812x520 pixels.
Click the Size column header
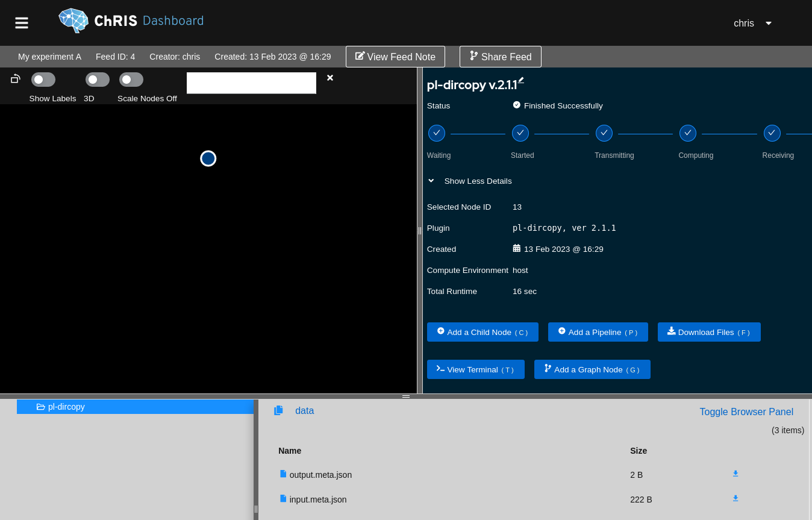pos(639,451)
